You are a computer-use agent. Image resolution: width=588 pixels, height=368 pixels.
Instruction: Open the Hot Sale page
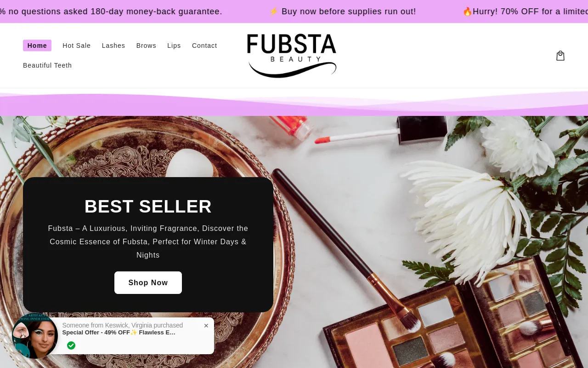[77, 46]
